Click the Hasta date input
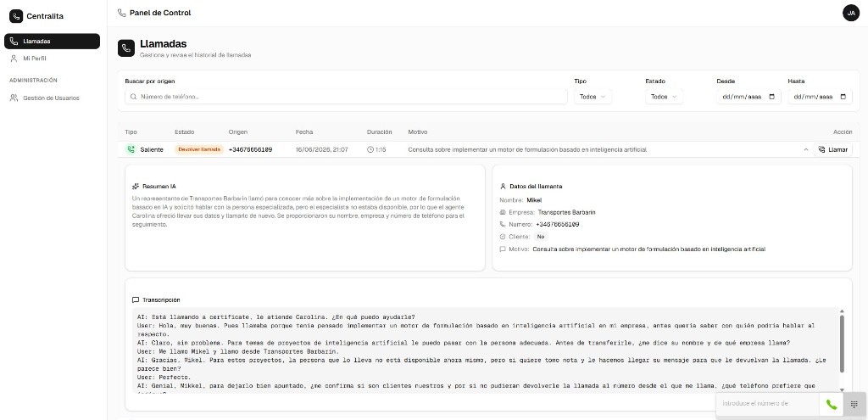This screenshot has height=420, width=868. point(821,97)
